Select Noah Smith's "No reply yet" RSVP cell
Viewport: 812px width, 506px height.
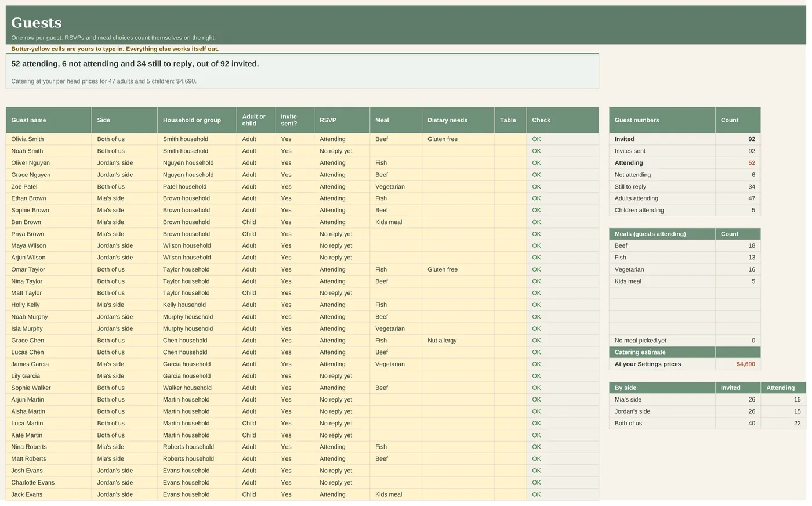342,151
